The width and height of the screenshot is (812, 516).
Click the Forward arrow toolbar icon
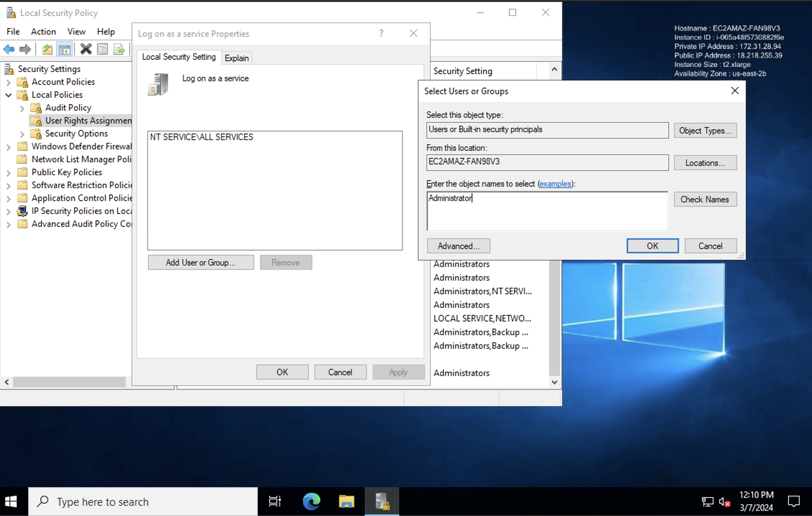[x=25, y=49]
